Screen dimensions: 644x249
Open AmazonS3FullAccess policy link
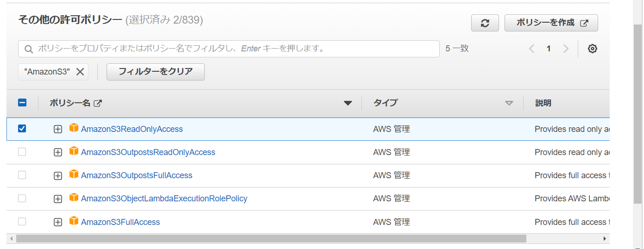[120, 222]
